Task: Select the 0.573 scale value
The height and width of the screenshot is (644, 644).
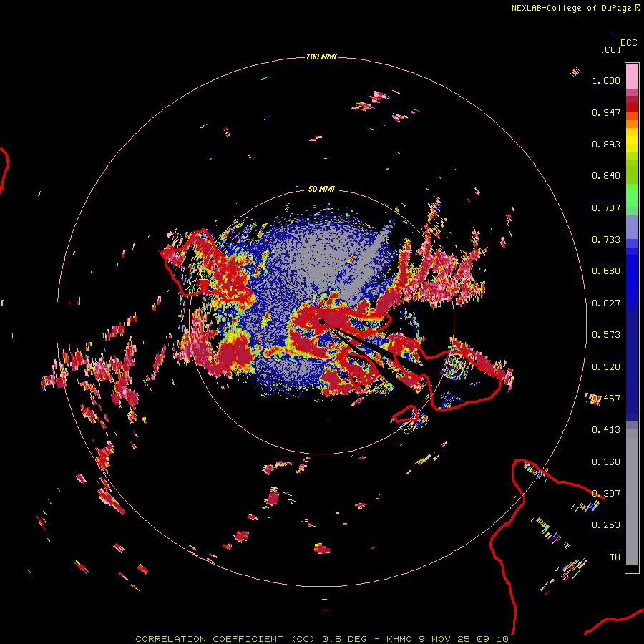Action: pyautogui.click(x=606, y=335)
